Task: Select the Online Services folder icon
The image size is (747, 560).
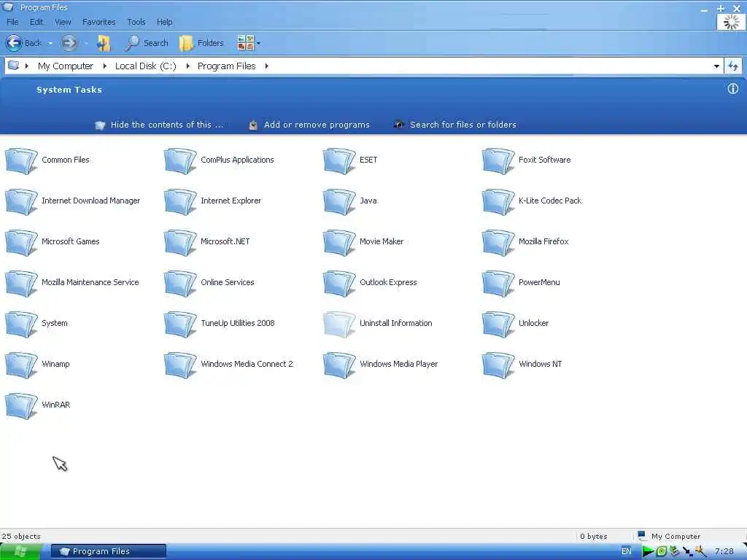Action: (x=181, y=284)
